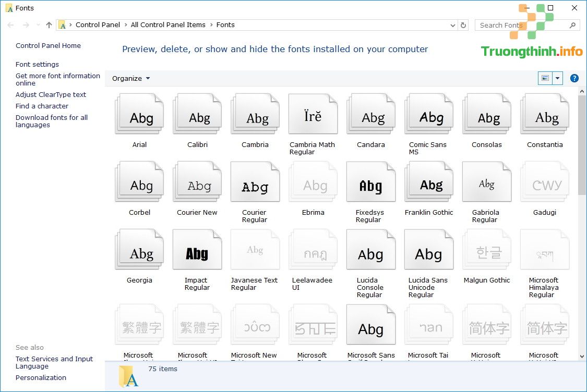The width and height of the screenshot is (587, 392).
Task: Select the Ebrima font icon
Action: point(313,182)
